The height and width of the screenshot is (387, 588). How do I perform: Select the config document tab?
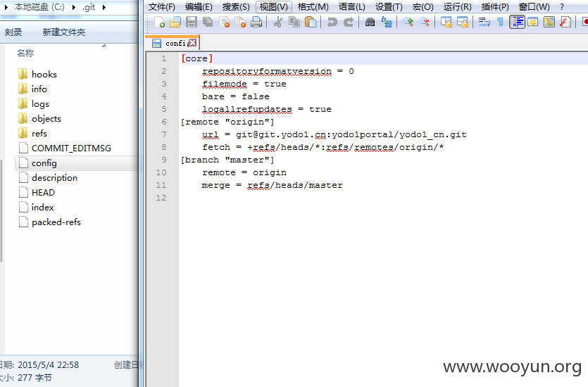click(172, 43)
